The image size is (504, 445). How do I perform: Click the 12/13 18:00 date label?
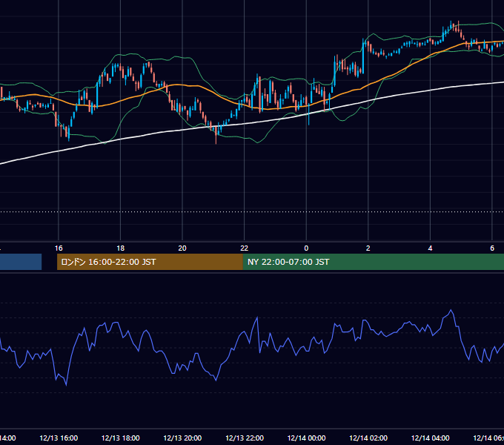coord(121,438)
